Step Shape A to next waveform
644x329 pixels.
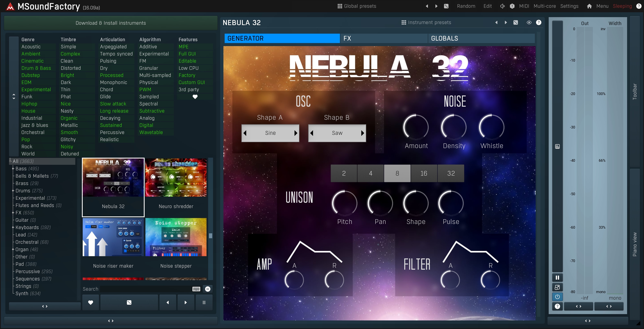296,133
